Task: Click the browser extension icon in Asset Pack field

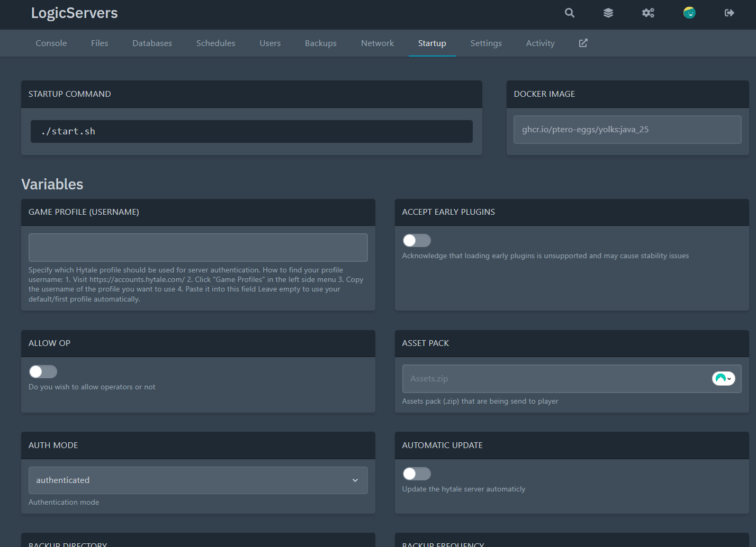Action: (721, 378)
